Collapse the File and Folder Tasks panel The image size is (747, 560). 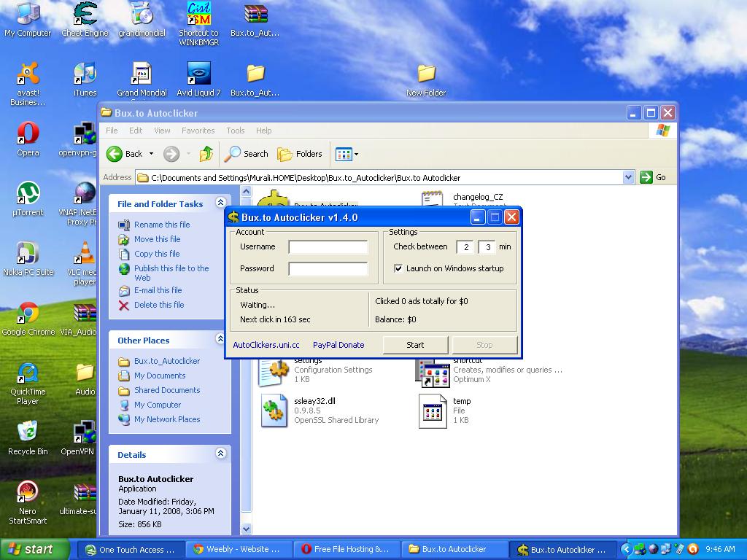(x=220, y=203)
